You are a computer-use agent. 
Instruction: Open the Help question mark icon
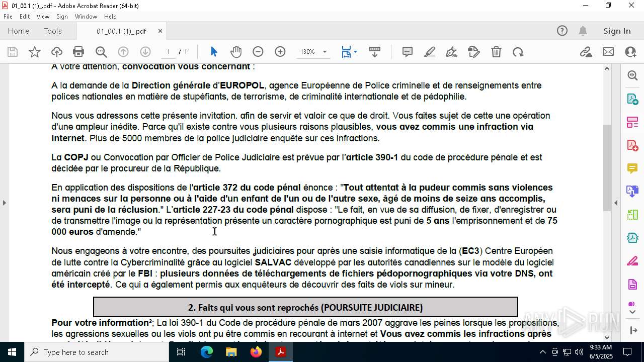click(x=562, y=31)
